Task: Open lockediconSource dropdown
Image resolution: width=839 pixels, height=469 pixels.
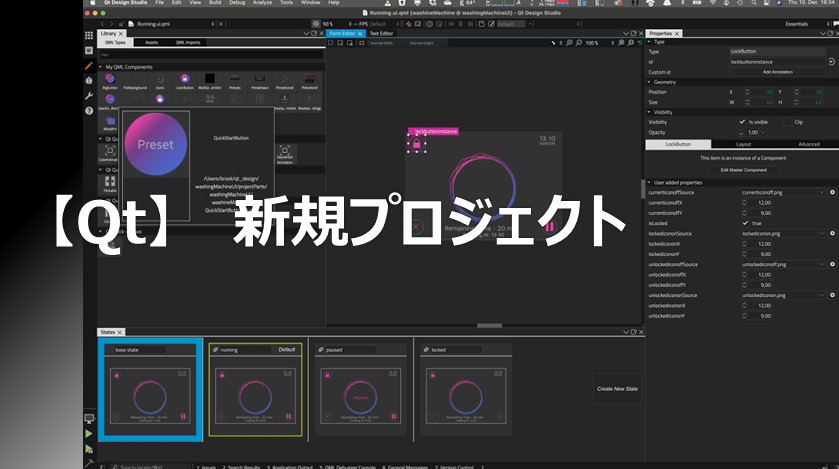Action: tap(821, 234)
